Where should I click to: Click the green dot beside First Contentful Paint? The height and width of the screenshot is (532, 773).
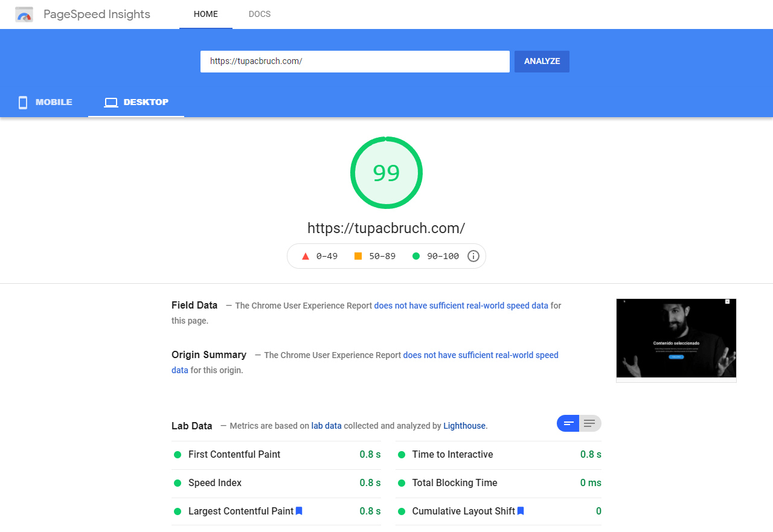pos(178,455)
